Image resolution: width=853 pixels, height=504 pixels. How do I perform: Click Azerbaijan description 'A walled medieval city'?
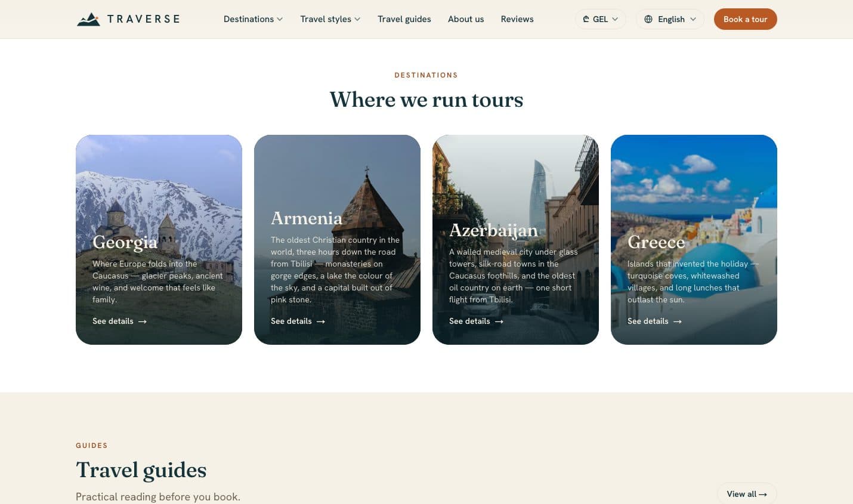pos(514,276)
